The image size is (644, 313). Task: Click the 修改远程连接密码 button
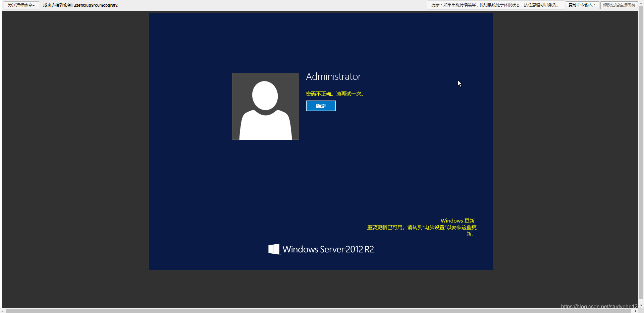click(x=619, y=5)
